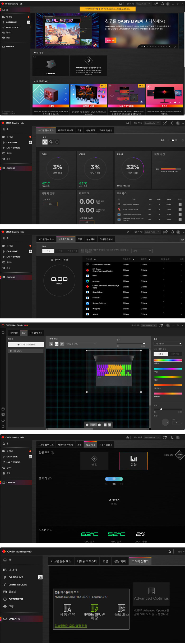
Task: Pick the 오션 color preset in Light Studio
Action: [x=168, y=369]
